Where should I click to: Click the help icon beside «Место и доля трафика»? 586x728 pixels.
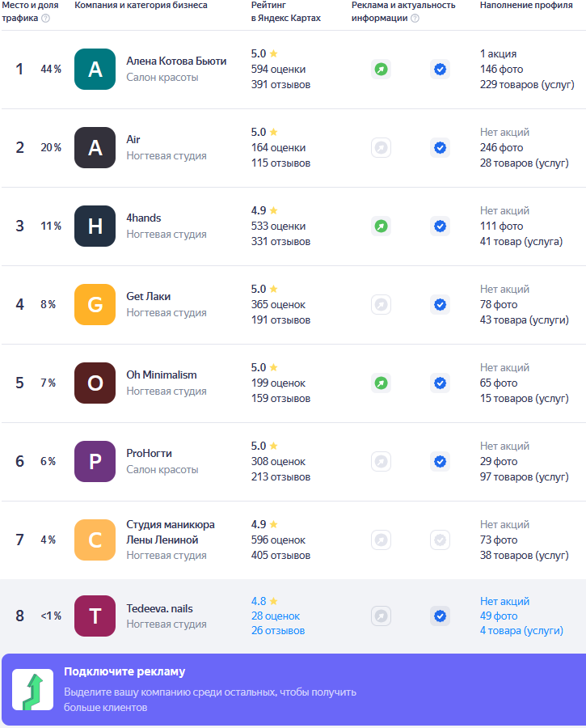tap(45, 19)
